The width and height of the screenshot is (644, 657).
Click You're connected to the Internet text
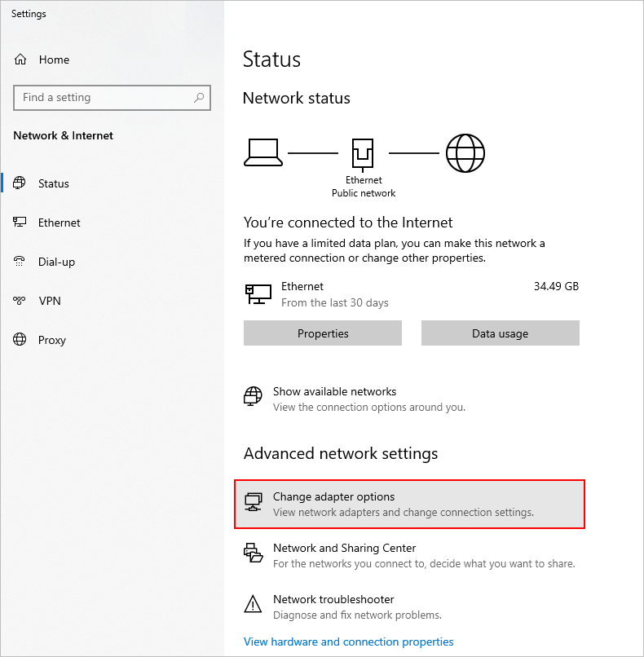[348, 222]
